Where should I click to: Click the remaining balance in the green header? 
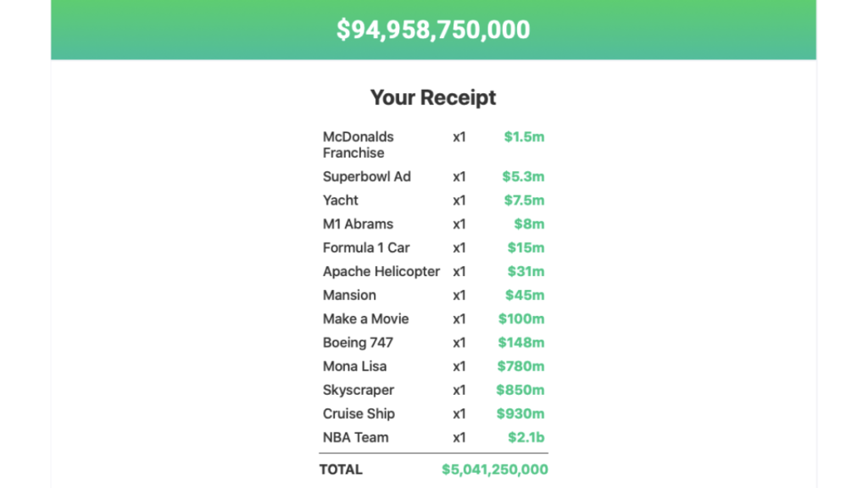tap(434, 29)
